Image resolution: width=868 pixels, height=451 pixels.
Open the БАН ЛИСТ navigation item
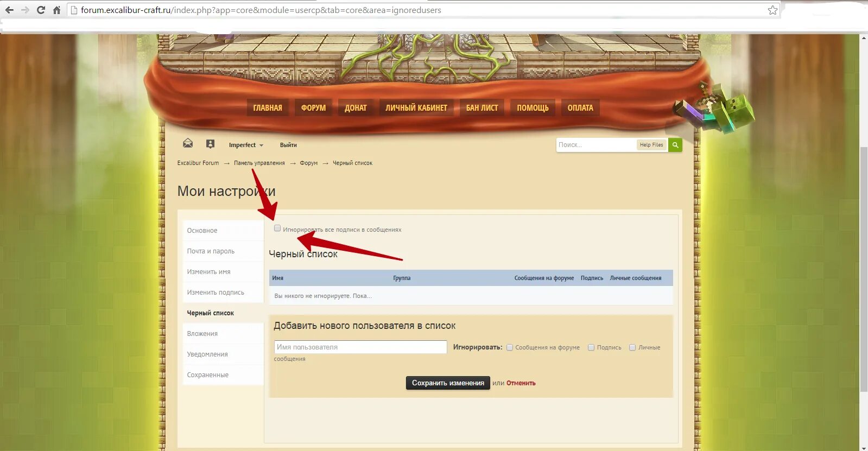482,108
